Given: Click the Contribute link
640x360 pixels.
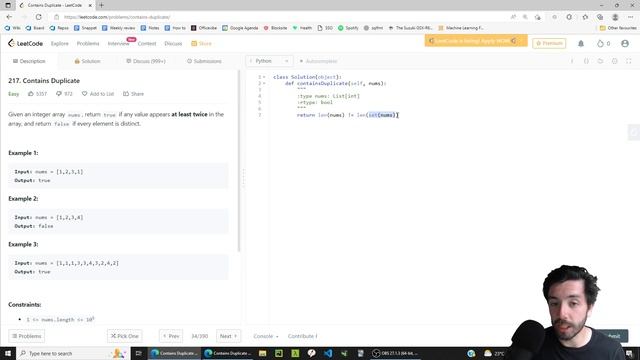Looking at the screenshot, I should [x=302, y=336].
